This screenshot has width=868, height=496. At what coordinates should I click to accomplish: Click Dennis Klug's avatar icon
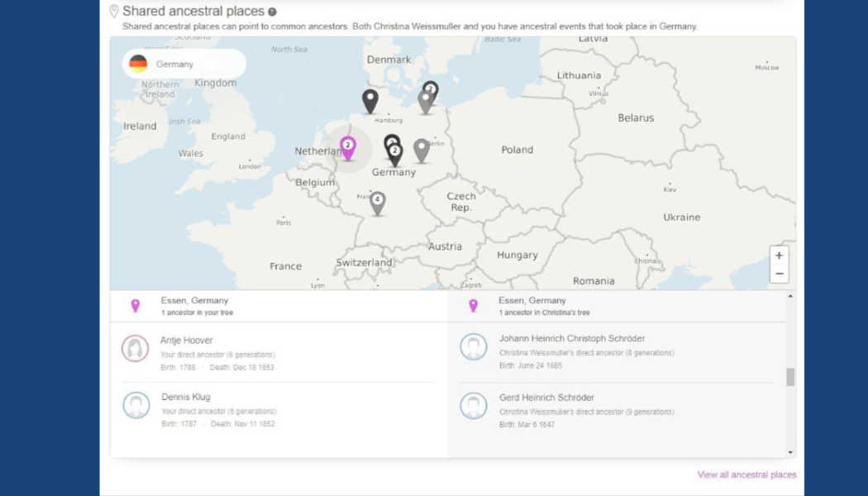click(136, 405)
